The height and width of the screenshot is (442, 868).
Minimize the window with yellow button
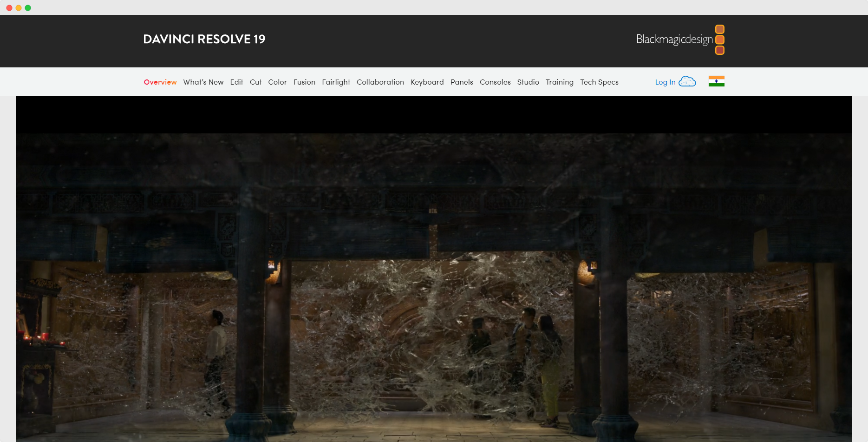point(19,8)
